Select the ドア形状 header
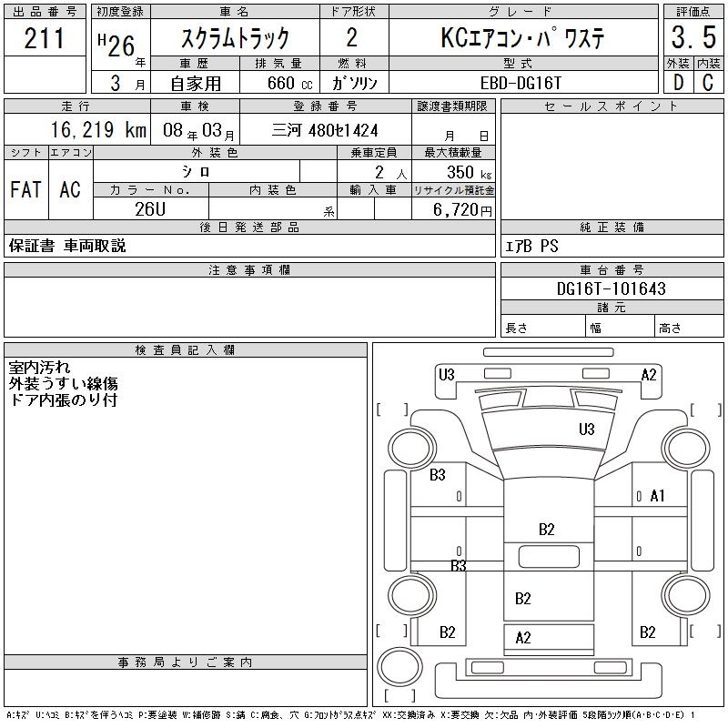The width and height of the screenshot is (728, 728). 353,12
